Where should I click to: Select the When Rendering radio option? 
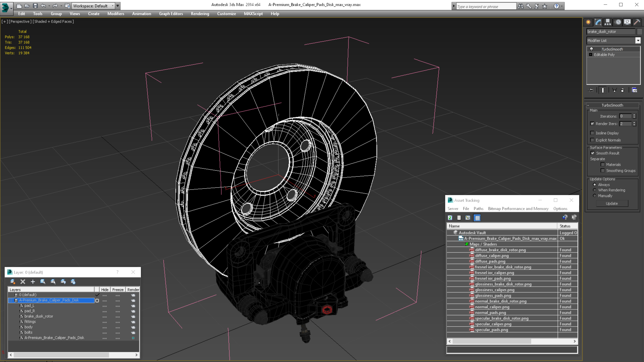coord(595,190)
